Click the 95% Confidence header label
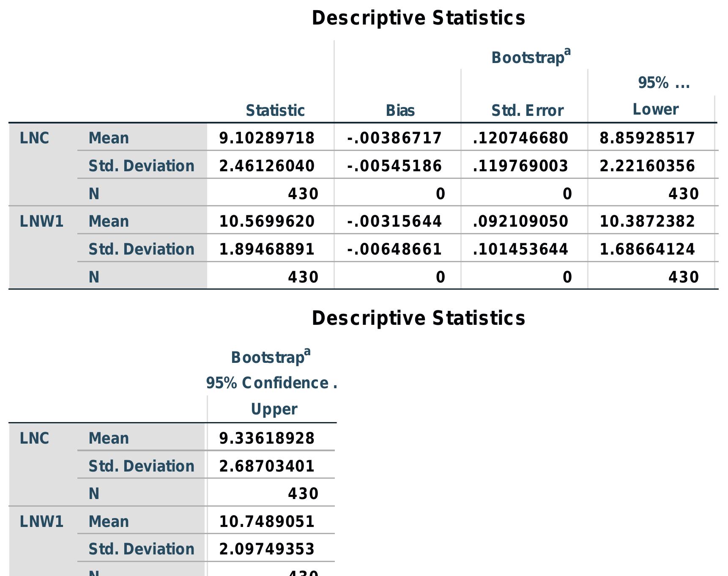The width and height of the screenshot is (728, 576). click(271, 383)
